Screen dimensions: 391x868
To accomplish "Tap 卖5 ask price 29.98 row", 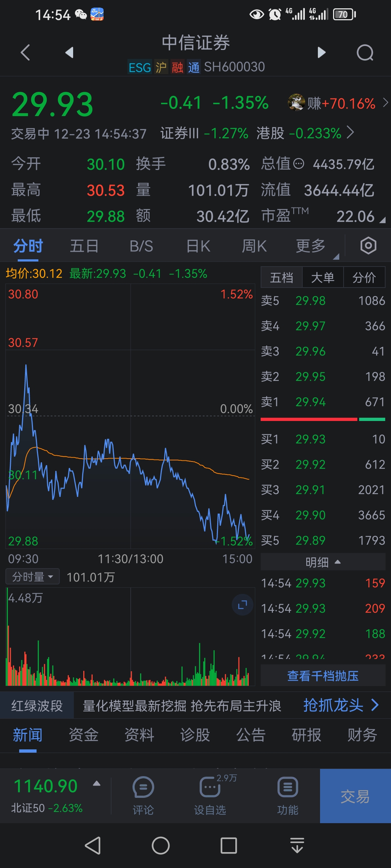I will (323, 301).
